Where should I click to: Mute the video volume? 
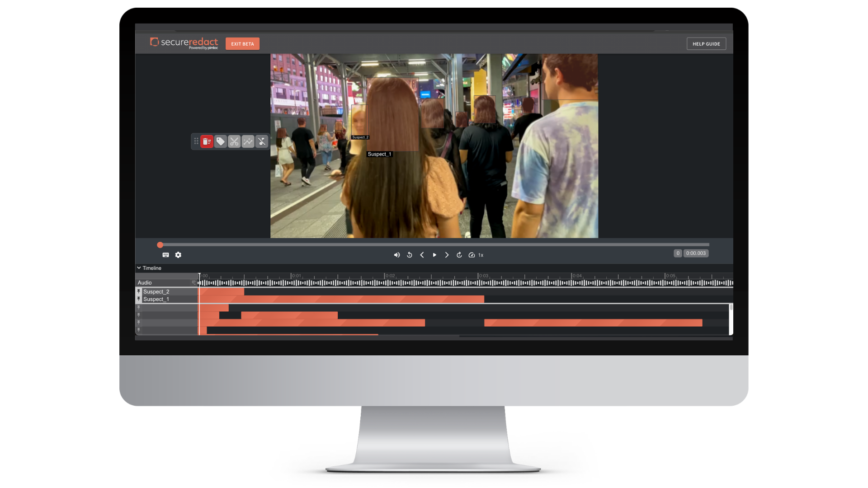[397, 255]
